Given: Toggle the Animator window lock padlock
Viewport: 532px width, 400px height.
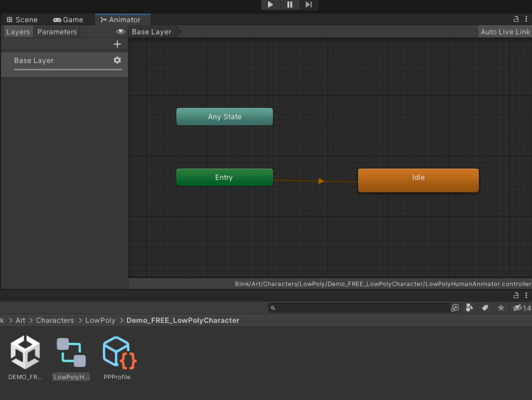Looking at the screenshot, I should (x=516, y=18).
